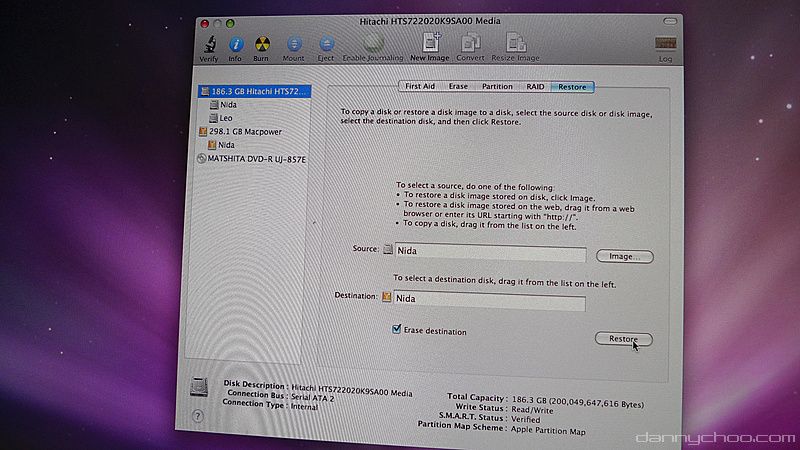The width and height of the screenshot is (800, 450).
Task: Click the large disk icon beside Disk Description
Action: pyautogui.click(x=199, y=387)
